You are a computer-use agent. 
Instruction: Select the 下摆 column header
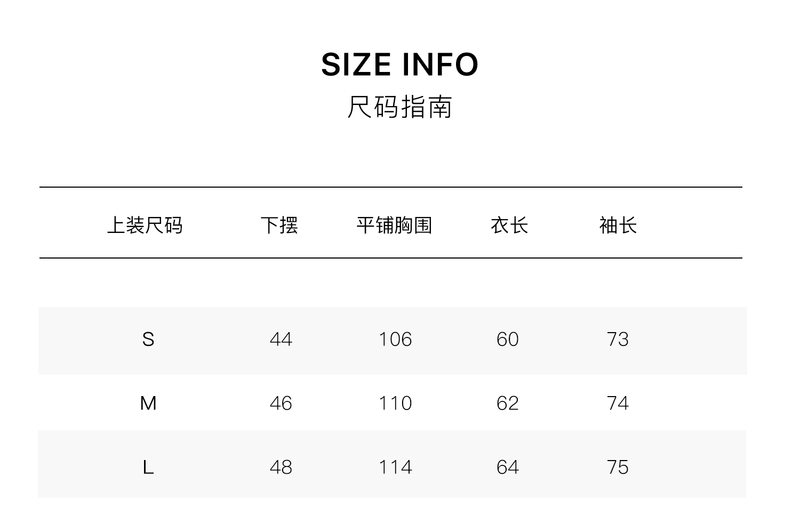click(x=279, y=225)
